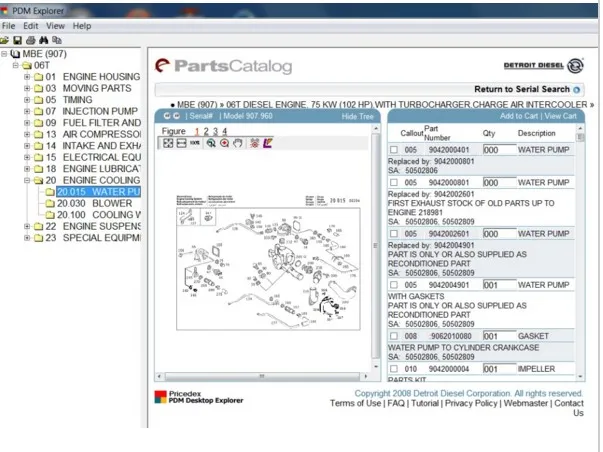
Task: Click the next arrow in figure header
Action: [x=177, y=116]
